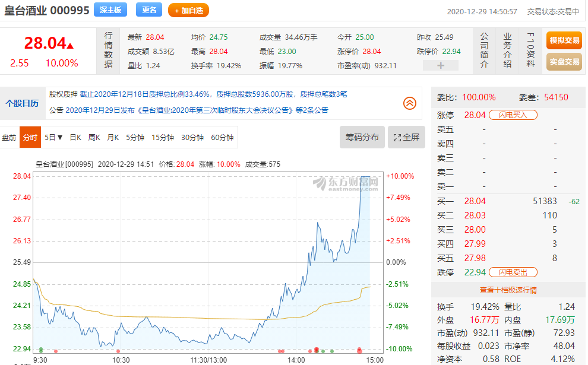Click the 买一 price 28.04
Image resolution: width=588 pixels, height=365 pixels.
[x=475, y=201]
